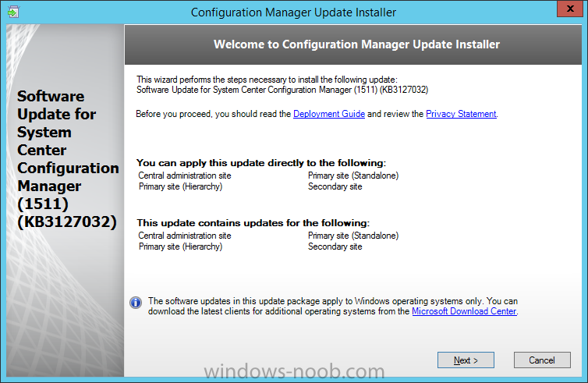Viewport: 588px width, 383px height.
Task: Click Central administration site under update contains
Action: tap(185, 236)
